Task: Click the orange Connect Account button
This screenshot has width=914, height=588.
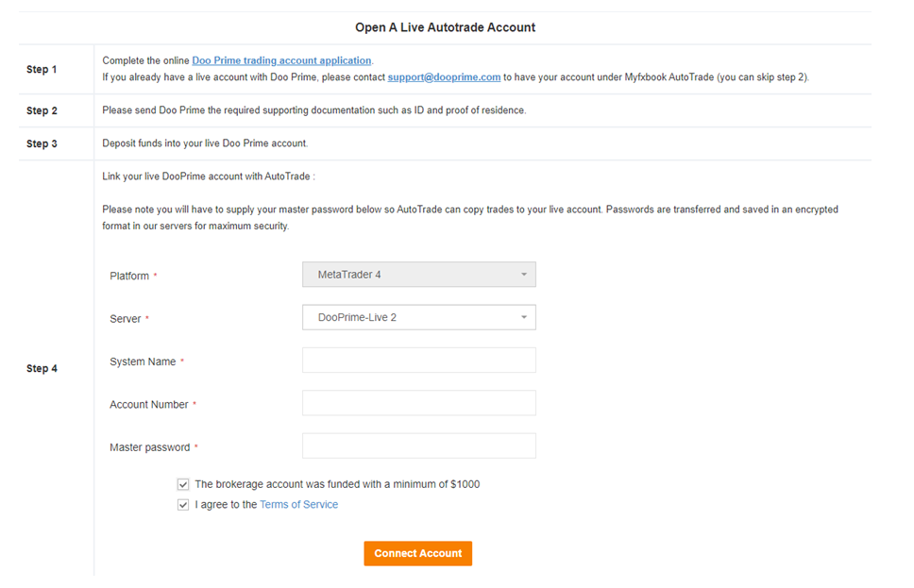Action: [x=418, y=554]
